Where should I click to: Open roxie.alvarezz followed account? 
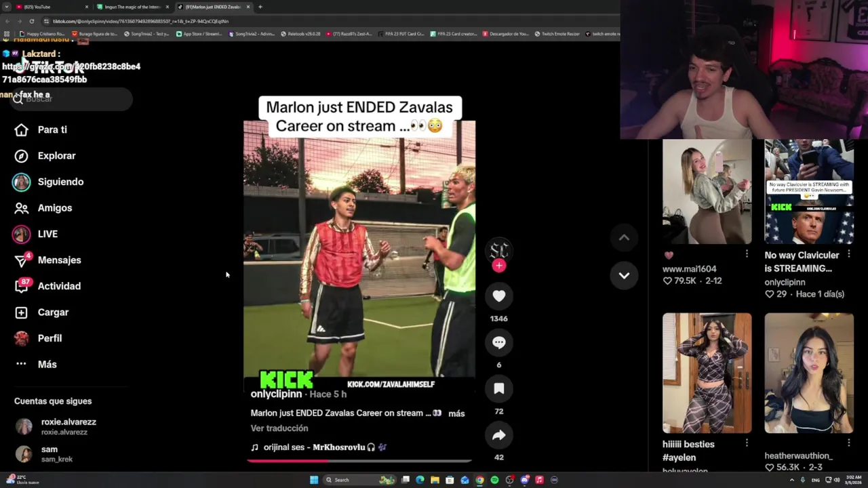(56, 426)
